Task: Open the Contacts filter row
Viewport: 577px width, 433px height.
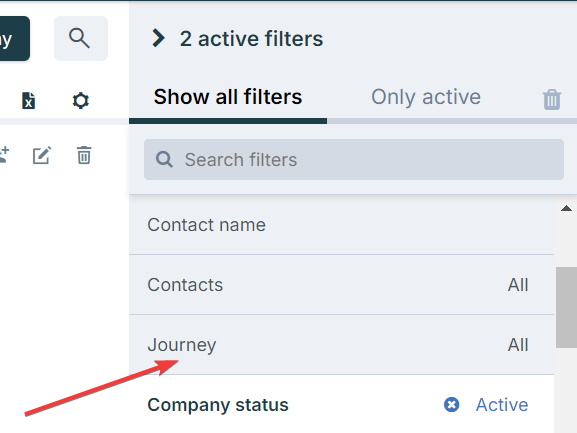Action: pos(341,284)
